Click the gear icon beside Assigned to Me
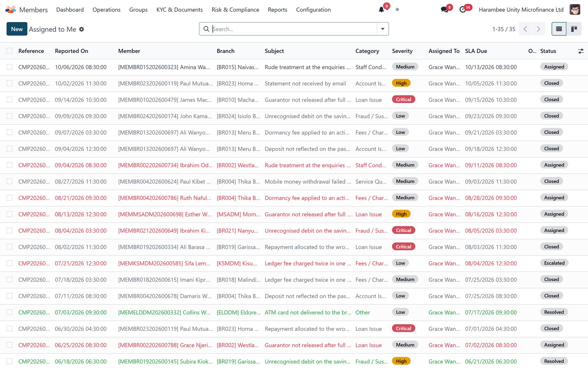Image resolution: width=588 pixels, height=368 pixels. point(82,29)
